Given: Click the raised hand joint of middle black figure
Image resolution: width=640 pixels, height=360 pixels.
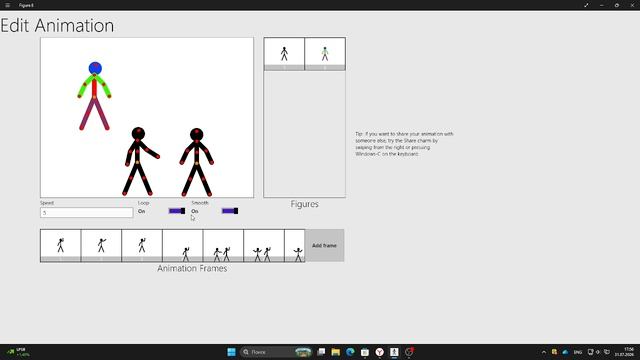Looking at the screenshot, I should coord(158,156).
